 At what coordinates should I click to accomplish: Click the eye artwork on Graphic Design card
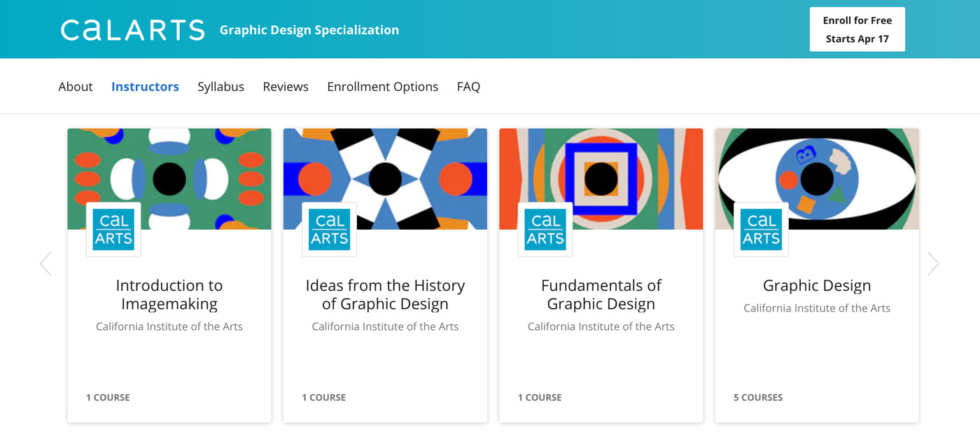(817, 179)
